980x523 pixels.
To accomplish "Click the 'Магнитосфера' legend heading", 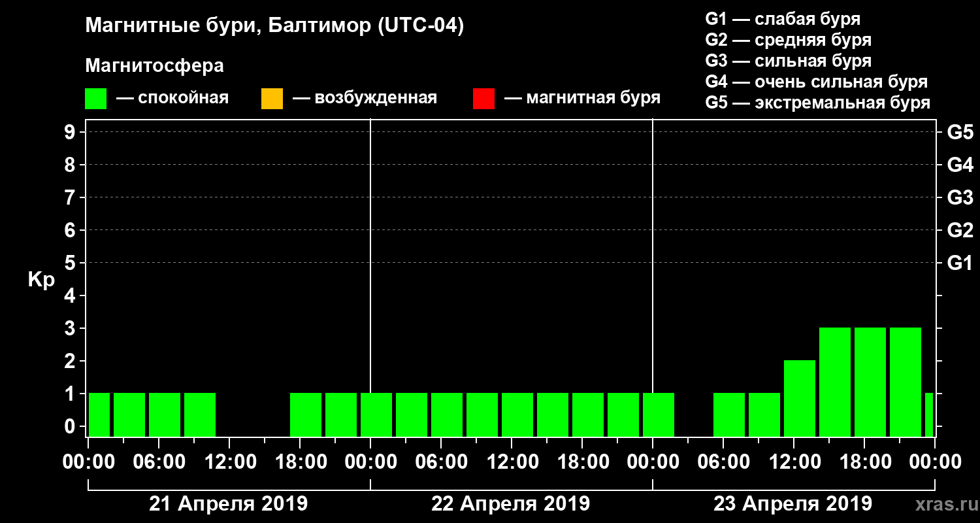I will pyautogui.click(x=155, y=66).
